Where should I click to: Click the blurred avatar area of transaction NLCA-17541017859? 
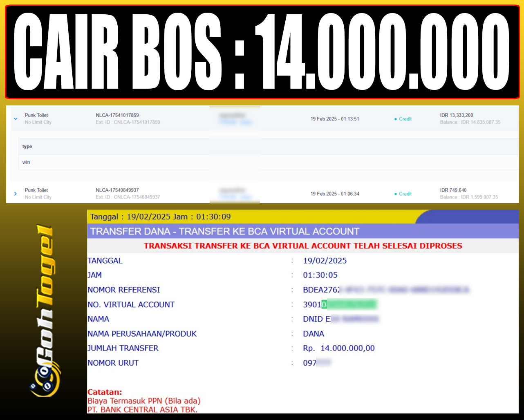[235, 118]
